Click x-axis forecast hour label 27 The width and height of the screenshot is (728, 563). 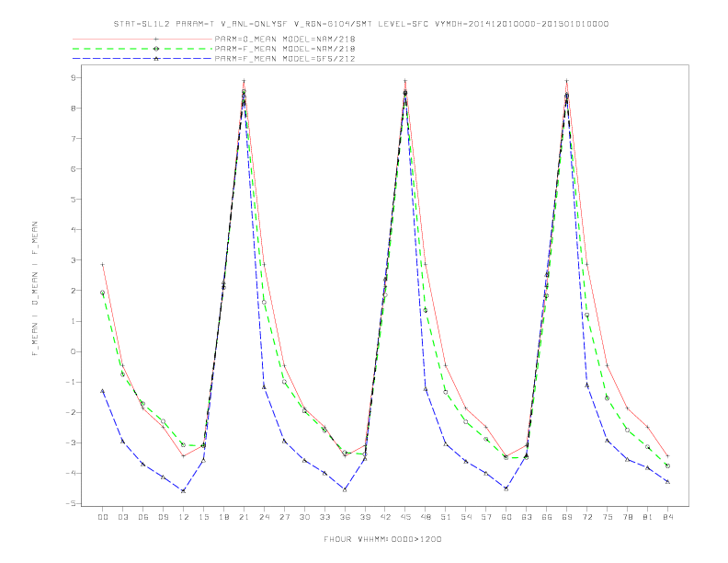point(284,517)
